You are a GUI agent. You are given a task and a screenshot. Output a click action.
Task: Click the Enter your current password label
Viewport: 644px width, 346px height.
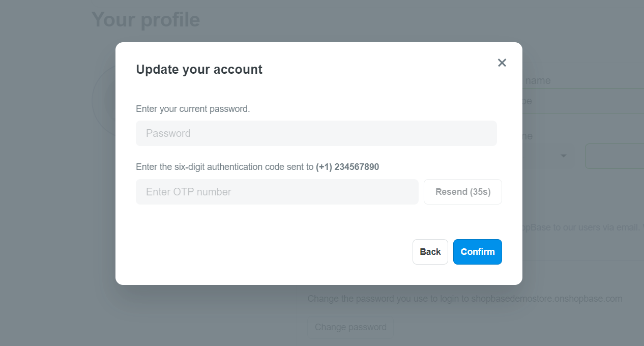click(193, 109)
